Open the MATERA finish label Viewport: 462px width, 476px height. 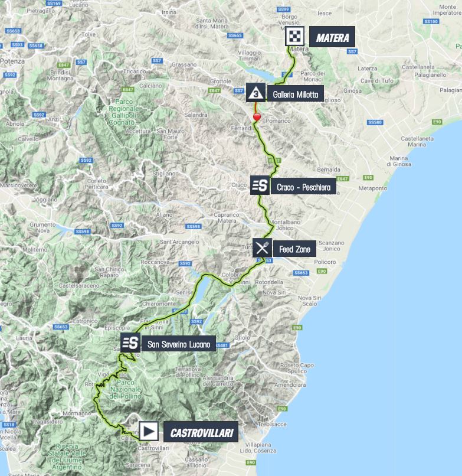(332, 37)
